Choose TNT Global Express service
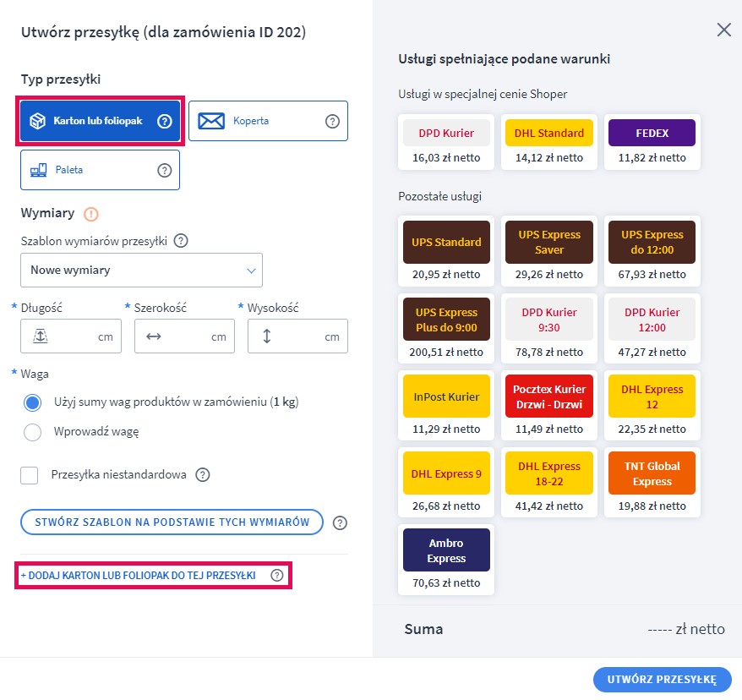 click(652, 482)
